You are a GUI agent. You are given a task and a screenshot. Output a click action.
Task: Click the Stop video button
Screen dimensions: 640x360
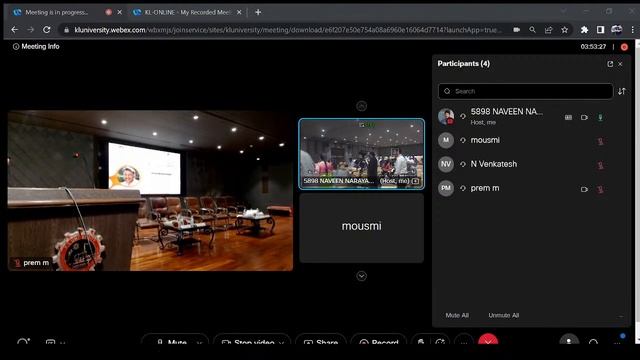(248, 342)
